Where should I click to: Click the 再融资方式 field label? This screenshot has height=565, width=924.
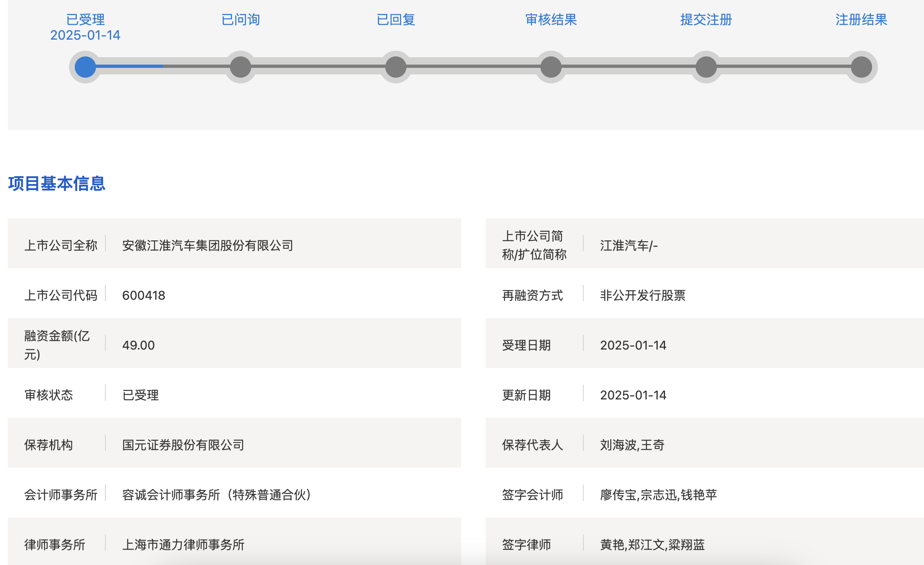pos(532,295)
